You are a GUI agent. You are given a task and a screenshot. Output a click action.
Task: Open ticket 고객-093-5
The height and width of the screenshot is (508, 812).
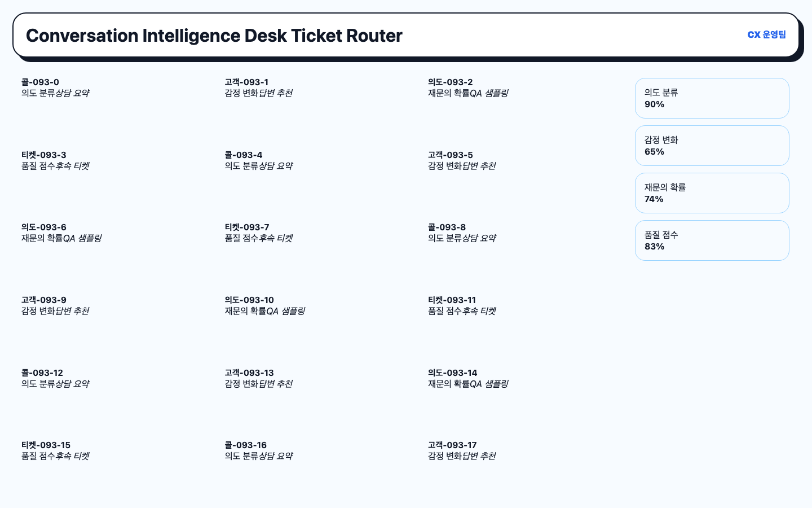click(462, 160)
